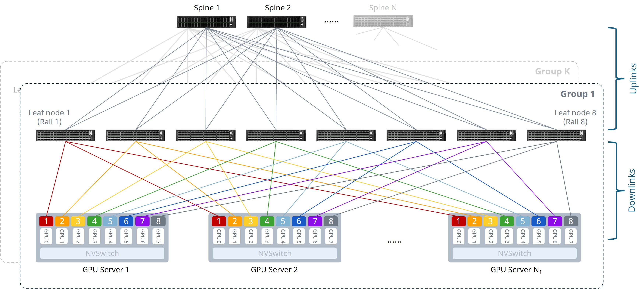Click the Spine 2 switch icon
The image size is (644, 289).
click(x=277, y=22)
